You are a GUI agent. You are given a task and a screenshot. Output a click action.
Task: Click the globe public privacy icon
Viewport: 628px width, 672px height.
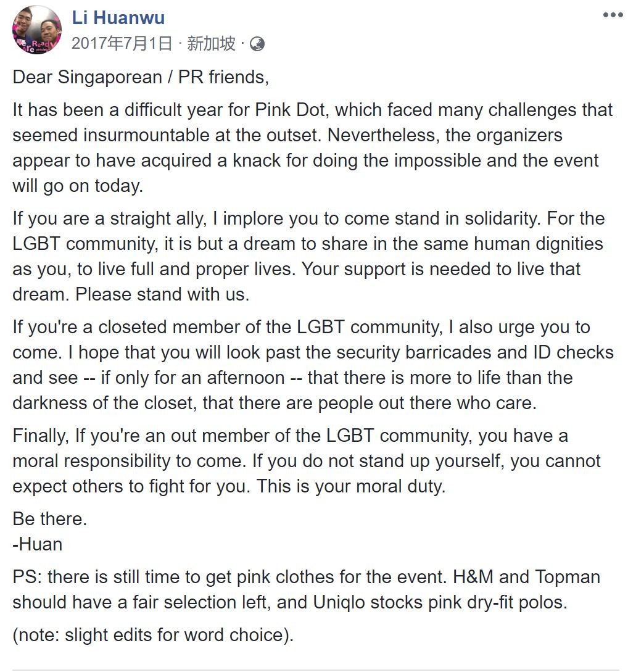coord(257,44)
